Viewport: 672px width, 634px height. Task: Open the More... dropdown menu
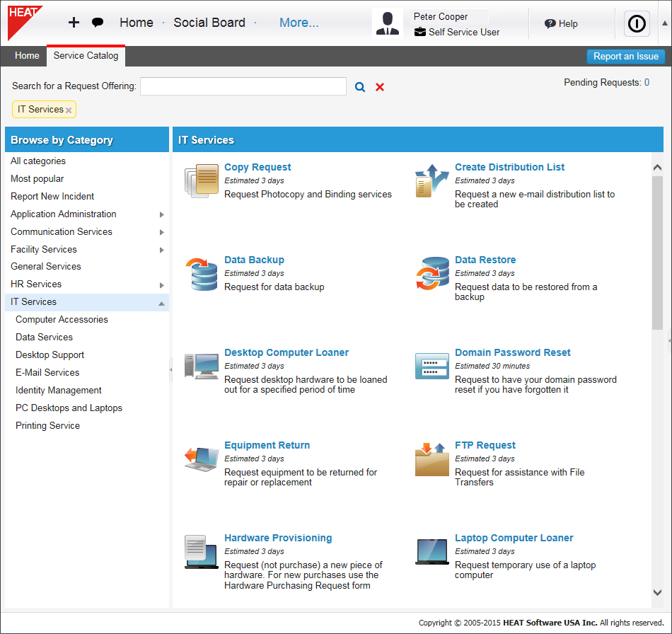tap(299, 23)
